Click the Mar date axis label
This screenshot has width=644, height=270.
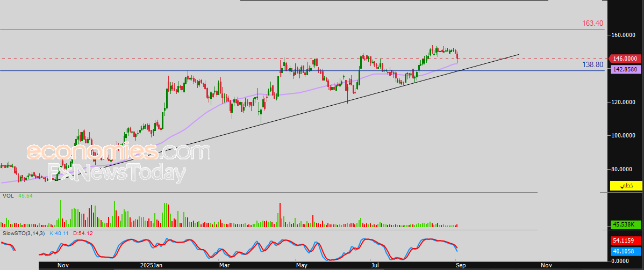[224, 266]
